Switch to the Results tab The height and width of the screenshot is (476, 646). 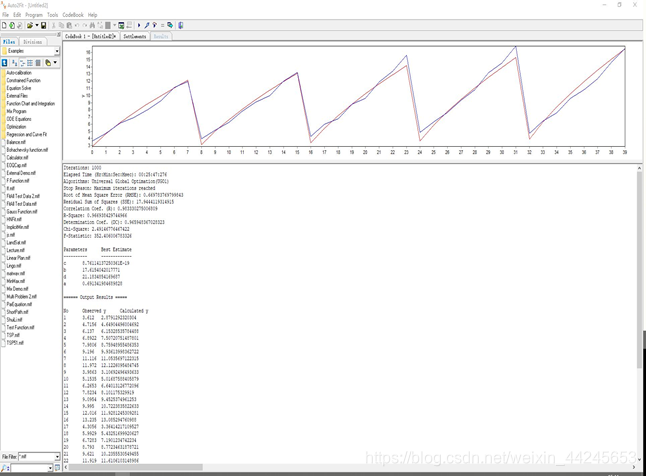pyautogui.click(x=161, y=37)
